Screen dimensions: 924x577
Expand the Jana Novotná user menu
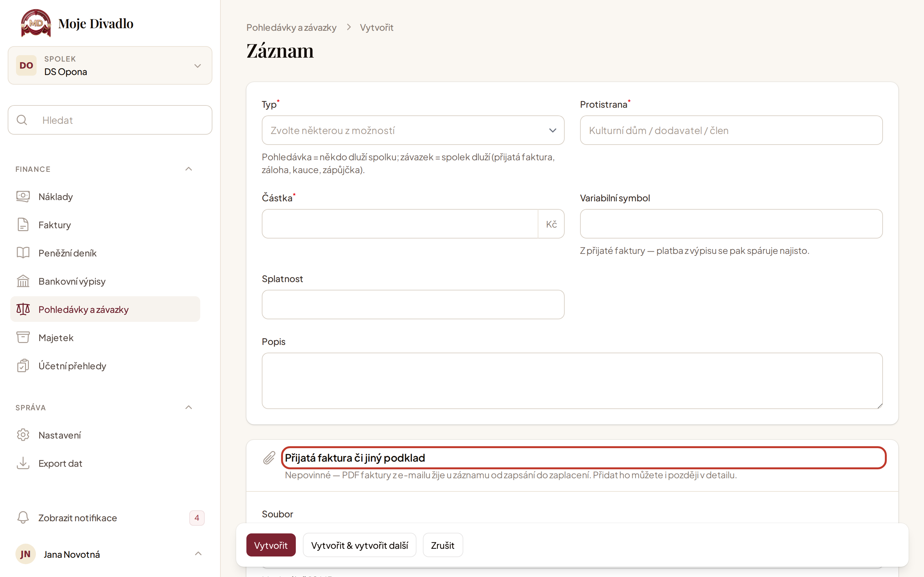click(198, 554)
